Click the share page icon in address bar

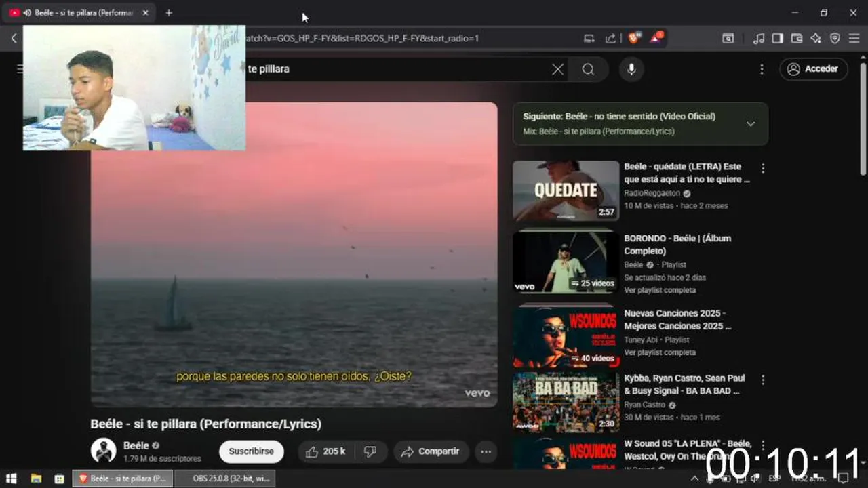[610, 39]
